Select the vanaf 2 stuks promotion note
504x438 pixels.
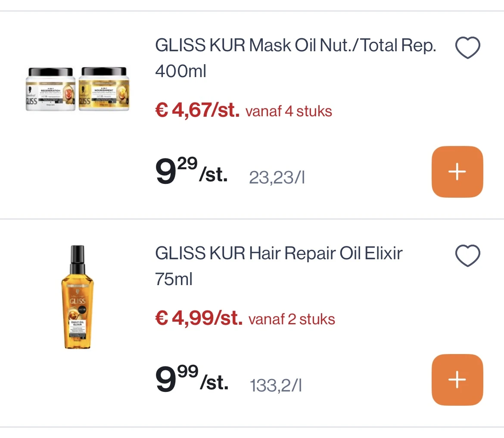(291, 319)
